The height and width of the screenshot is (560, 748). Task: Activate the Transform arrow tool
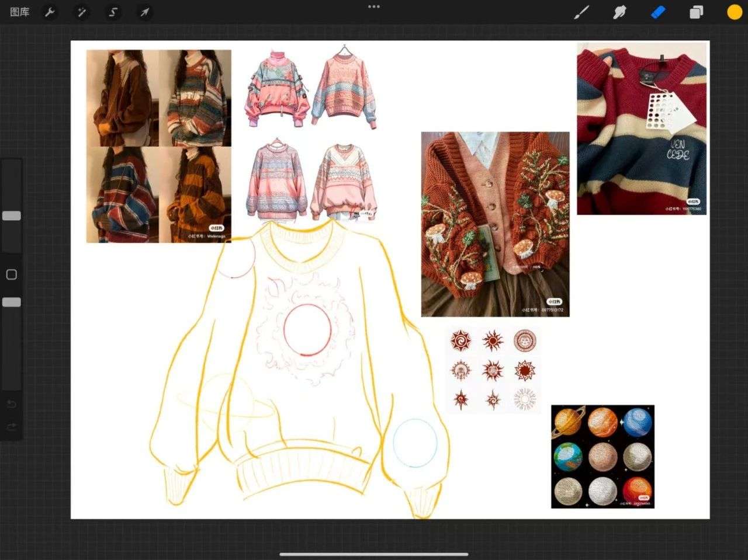[144, 12]
